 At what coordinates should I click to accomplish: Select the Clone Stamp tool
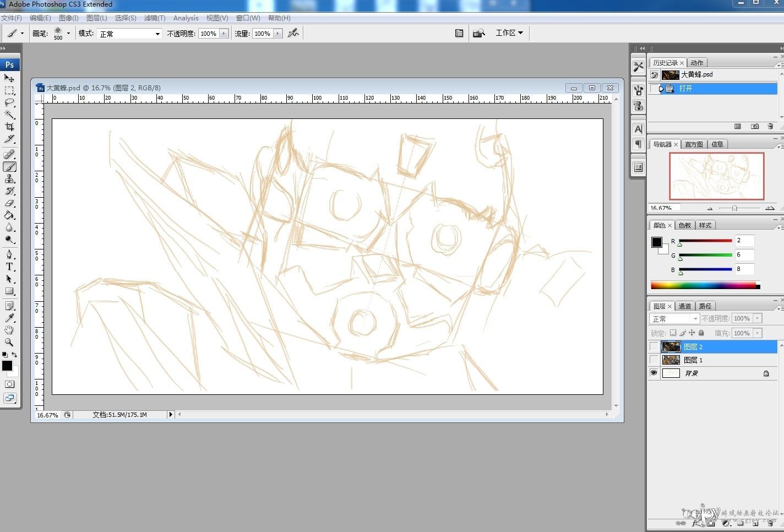pos(9,179)
